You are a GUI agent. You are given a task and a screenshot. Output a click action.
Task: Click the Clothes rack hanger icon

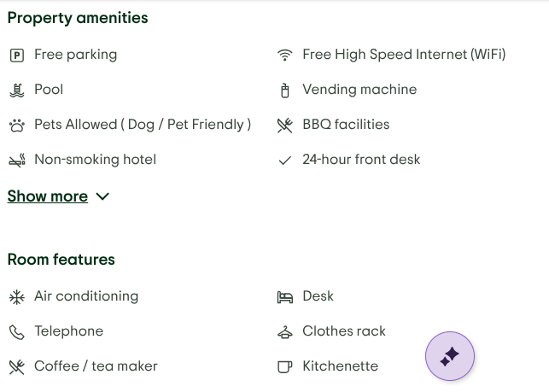[x=285, y=332]
